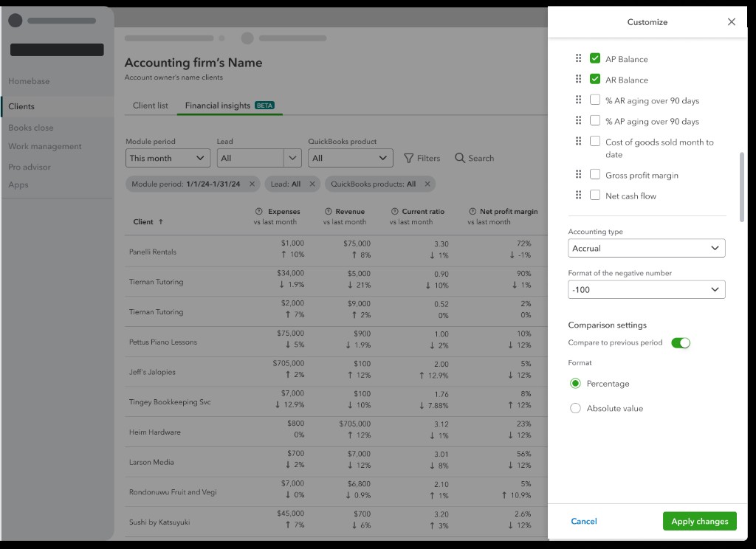
Task: Click the Search magnifier icon
Action: (x=460, y=158)
